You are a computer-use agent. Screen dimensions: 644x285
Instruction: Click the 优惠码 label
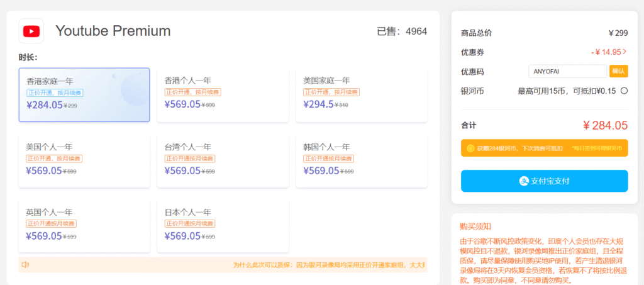tap(472, 72)
